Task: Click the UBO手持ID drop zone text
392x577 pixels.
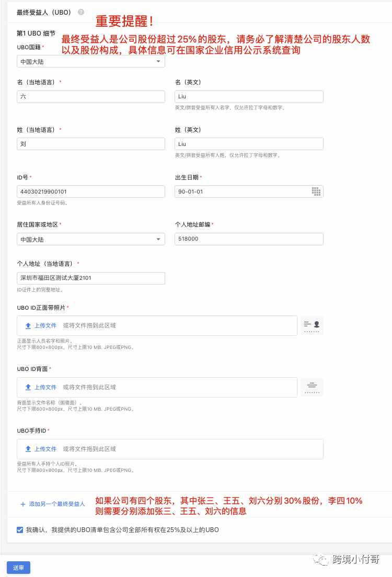Action: click(x=89, y=449)
